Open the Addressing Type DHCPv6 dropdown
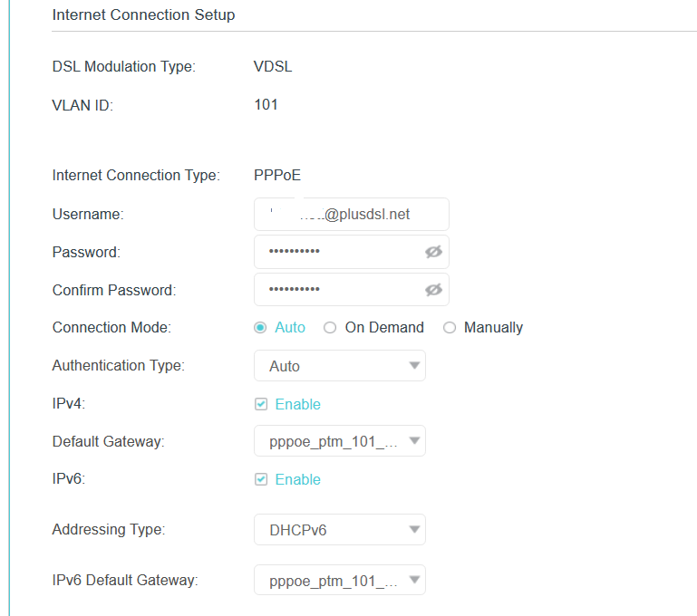This screenshot has width=697, height=616. (x=339, y=530)
